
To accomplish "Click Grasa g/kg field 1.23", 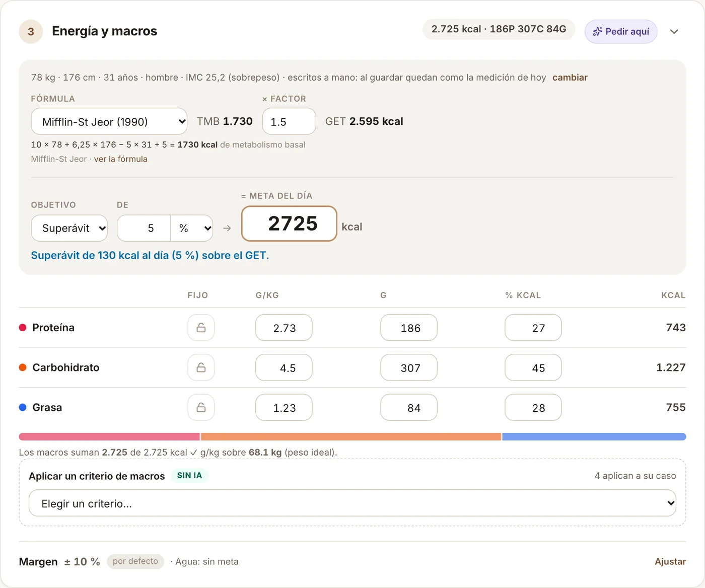I will click(x=284, y=407).
